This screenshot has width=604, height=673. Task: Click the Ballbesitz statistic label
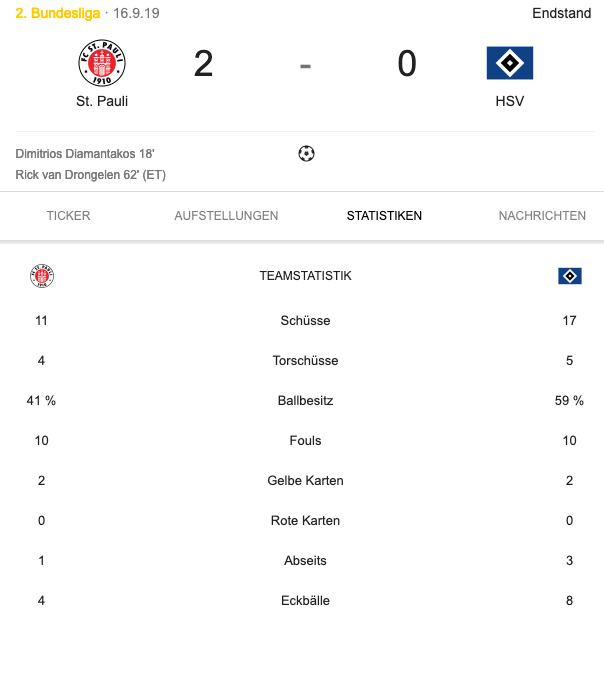(305, 400)
